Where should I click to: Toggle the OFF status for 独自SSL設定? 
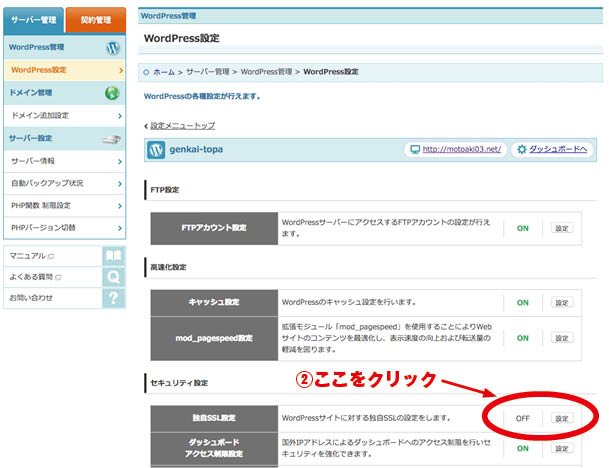click(522, 418)
